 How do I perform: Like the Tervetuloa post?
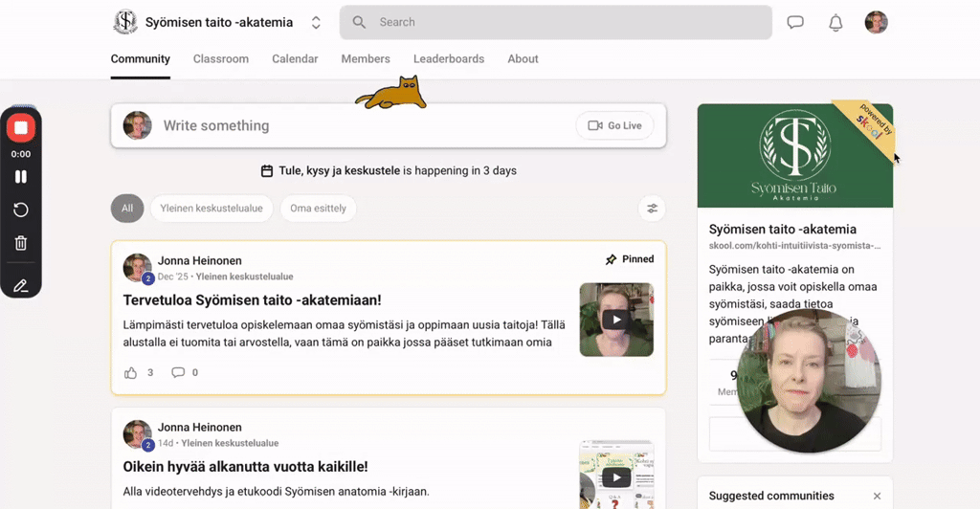point(130,373)
